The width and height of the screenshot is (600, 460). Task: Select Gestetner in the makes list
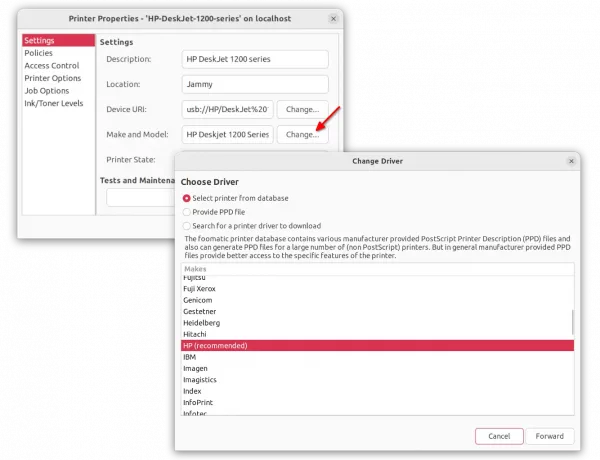pos(377,312)
